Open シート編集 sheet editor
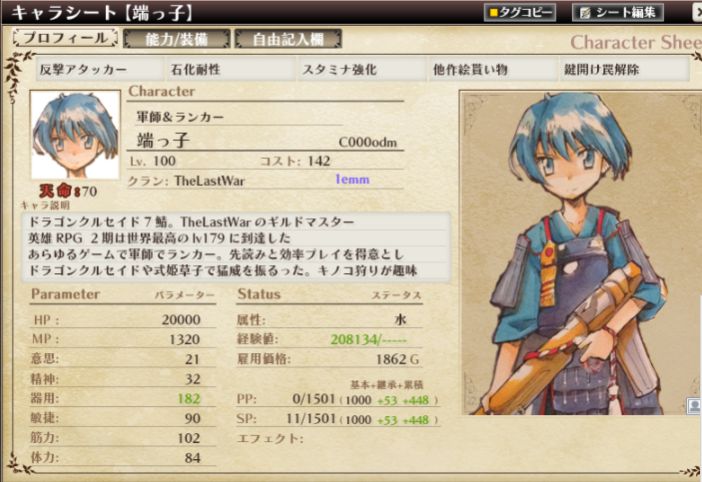Viewport: 702px width, 482px height. (x=617, y=13)
